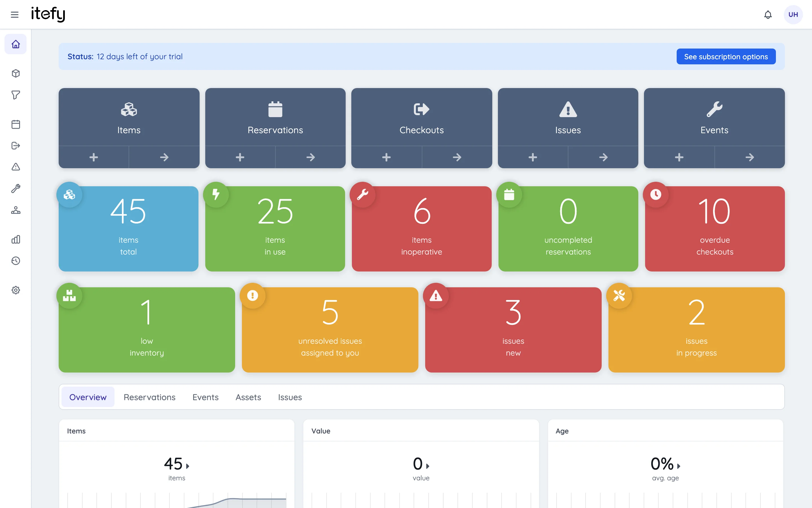Open the 5 unresolved issues assigned tile
812x508 pixels.
pyautogui.click(x=330, y=330)
